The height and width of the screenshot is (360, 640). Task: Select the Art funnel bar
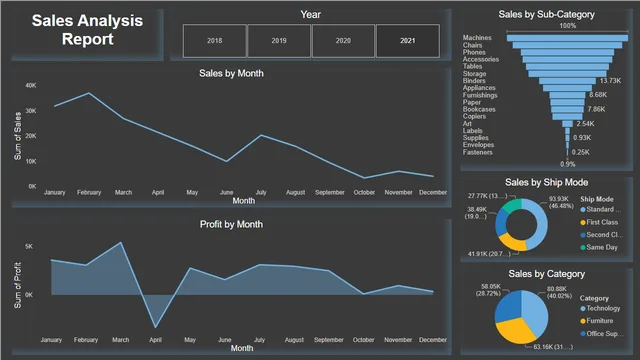(x=567, y=124)
